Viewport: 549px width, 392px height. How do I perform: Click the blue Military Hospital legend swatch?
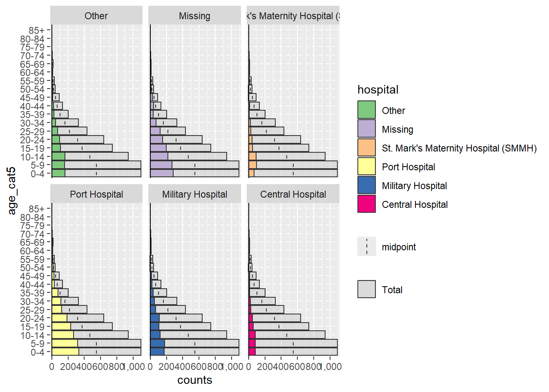366,185
